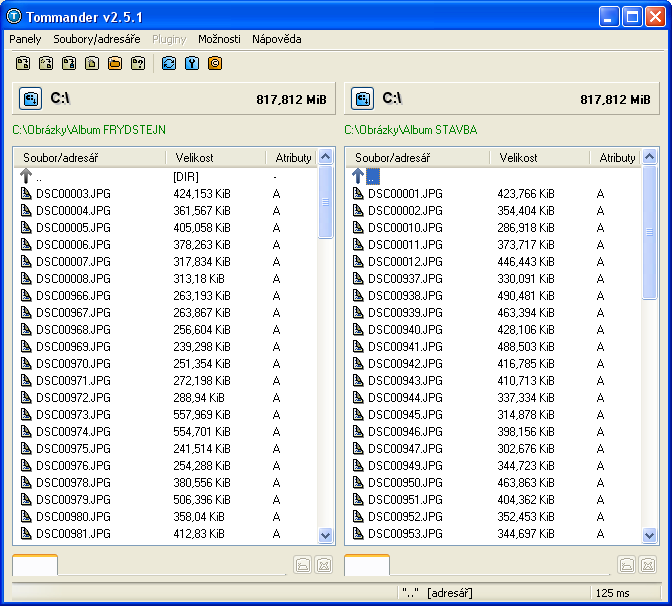This screenshot has width=672, height=606.
Task: Open settings via the blue wrench icon
Action: pyautogui.click(x=191, y=63)
